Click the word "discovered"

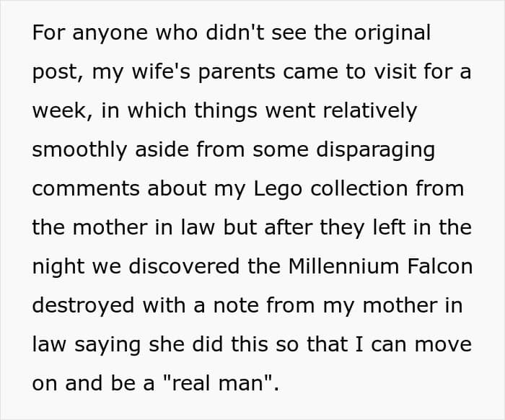184,266
